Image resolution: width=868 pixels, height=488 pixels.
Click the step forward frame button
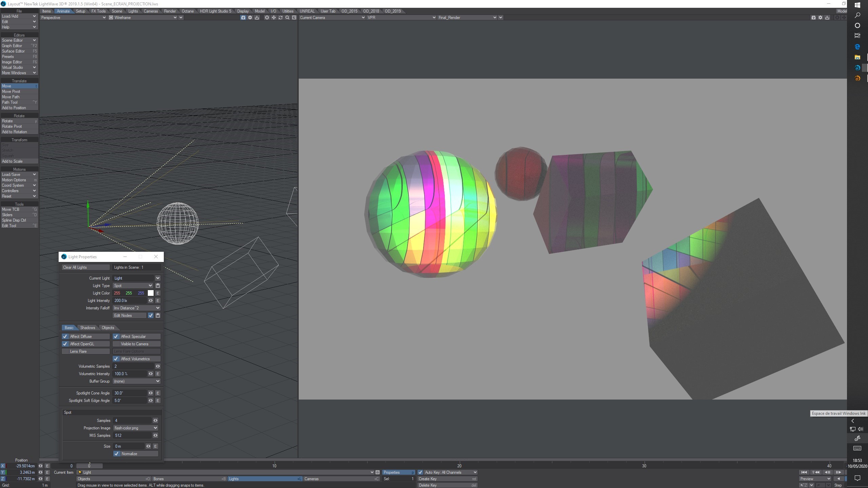(x=838, y=472)
